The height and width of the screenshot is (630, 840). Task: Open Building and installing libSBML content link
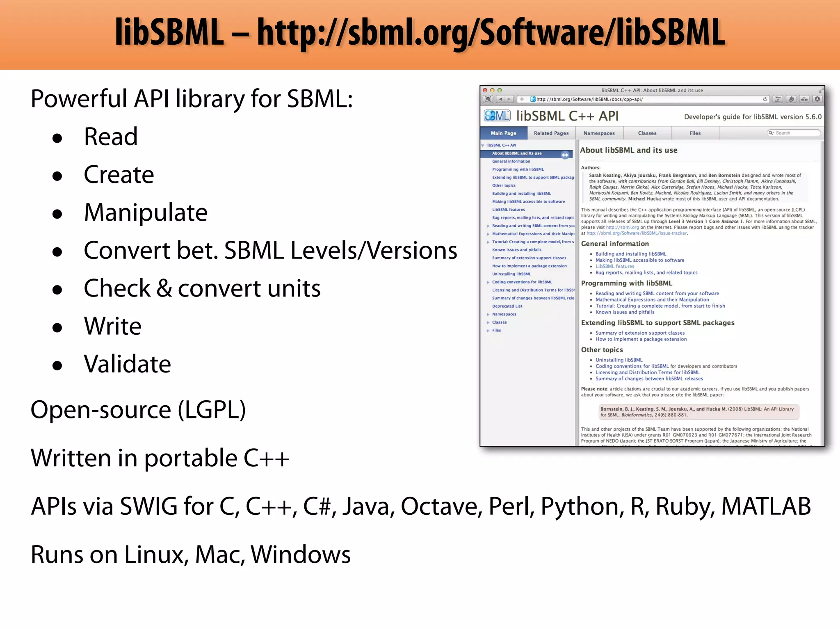pyautogui.click(x=631, y=254)
